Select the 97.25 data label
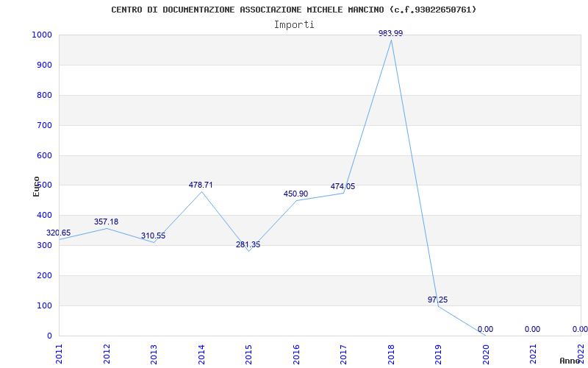Image resolution: width=588 pixels, height=368 pixels. 437,300
